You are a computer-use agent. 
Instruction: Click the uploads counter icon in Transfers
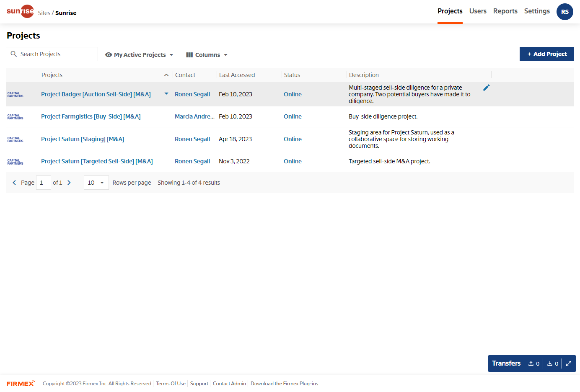[533, 364]
